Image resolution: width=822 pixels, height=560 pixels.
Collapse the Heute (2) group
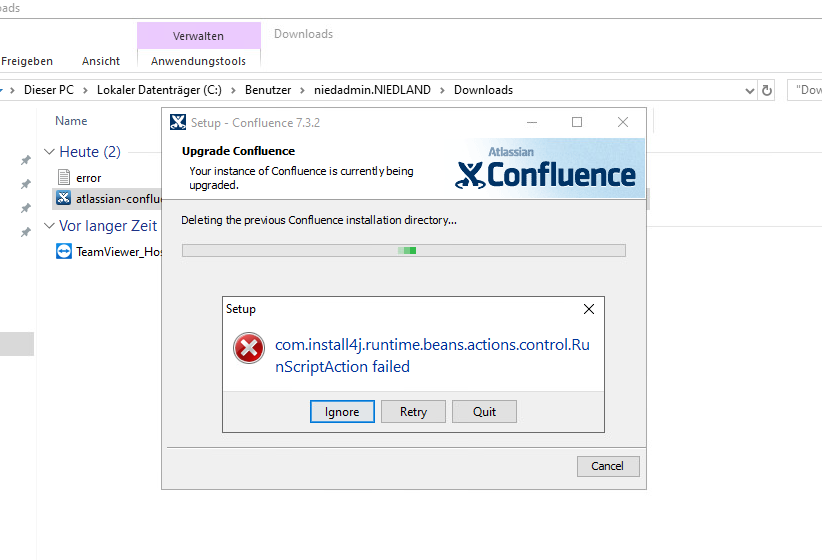(49, 152)
